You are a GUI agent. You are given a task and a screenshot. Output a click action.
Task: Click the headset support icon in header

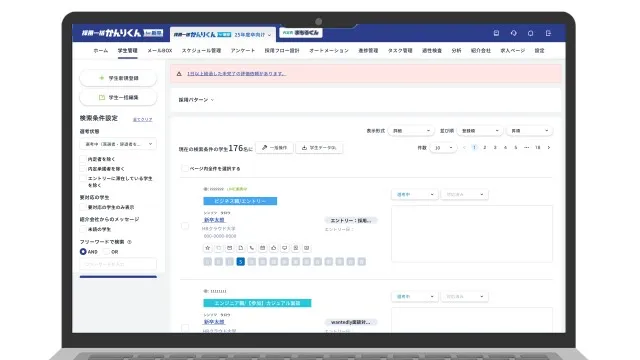pos(513,33)
